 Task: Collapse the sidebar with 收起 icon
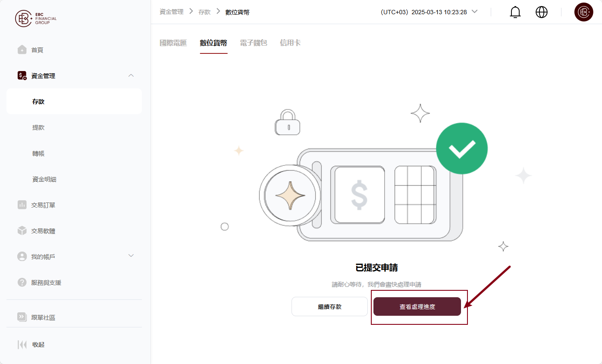pyautogui.click(x=22, y=345)
